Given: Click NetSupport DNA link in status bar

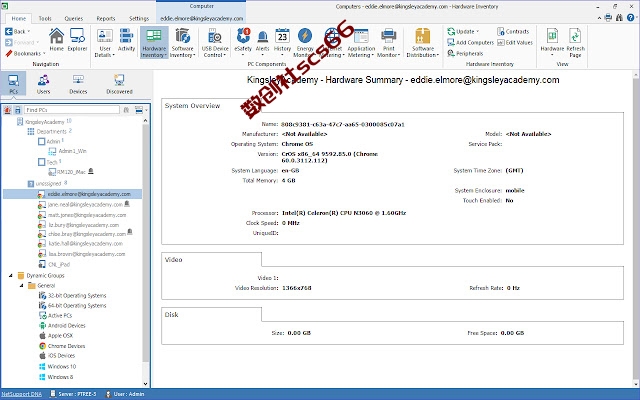Looking at the screenshot, I should (x=21, y=394).
